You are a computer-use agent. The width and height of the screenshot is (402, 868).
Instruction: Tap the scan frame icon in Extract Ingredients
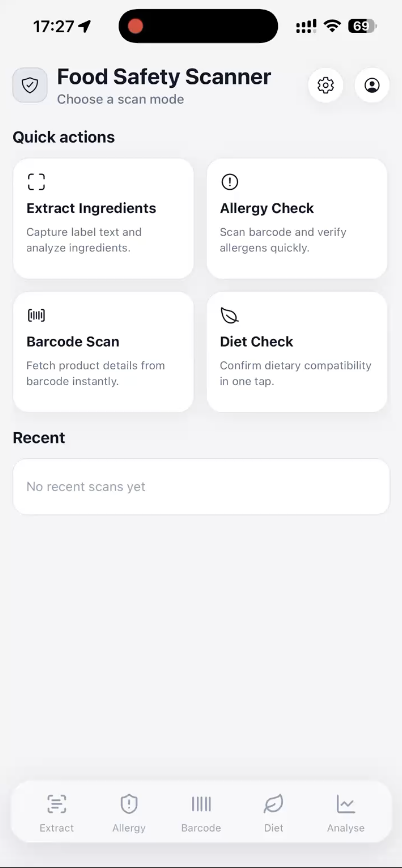pyautogui.click(x=36, y=182)
